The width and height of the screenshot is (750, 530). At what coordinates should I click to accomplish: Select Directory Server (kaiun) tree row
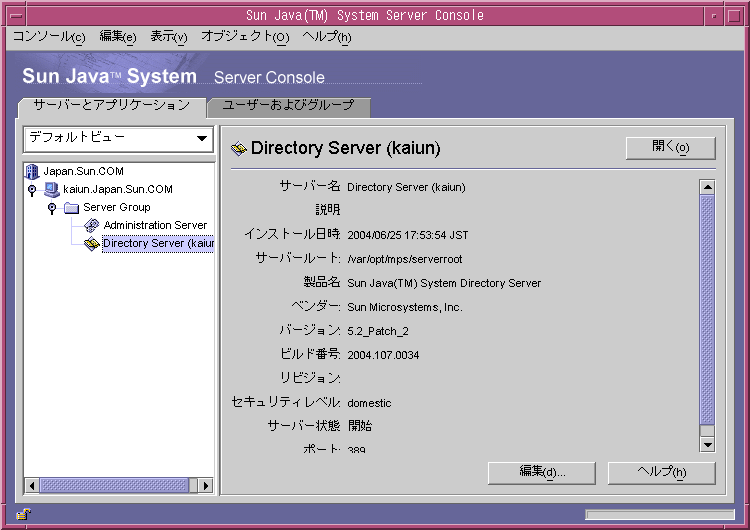(158, 243)
